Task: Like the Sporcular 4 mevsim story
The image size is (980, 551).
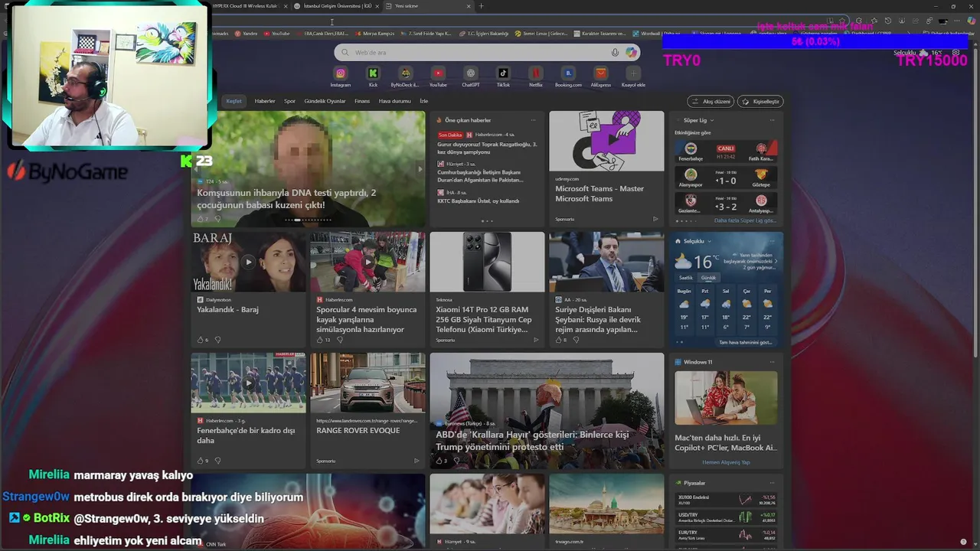Action: (320, 340)
